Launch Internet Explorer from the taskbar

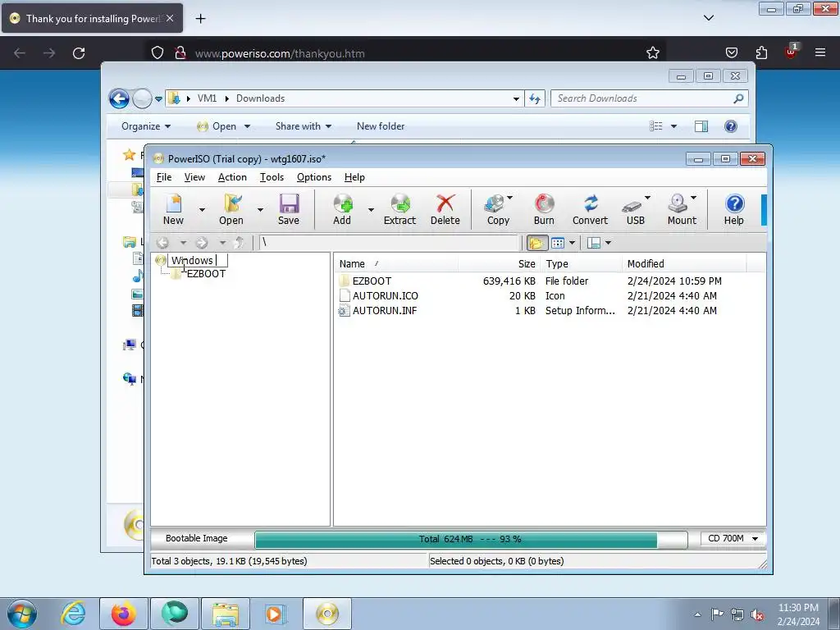pyautogui.click(x=73, y=614)
